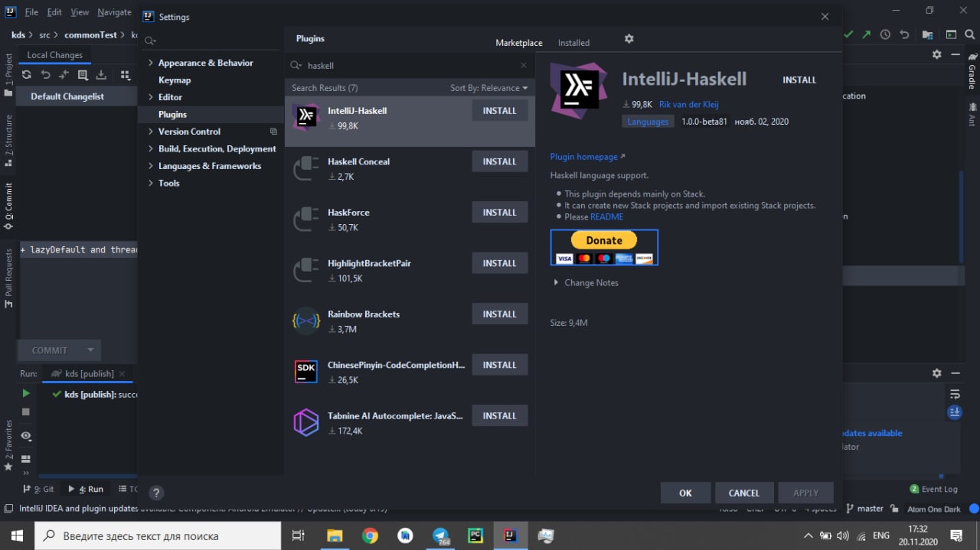The image size is (980, 550).
Task: Switch to the Installed plugins tab
Action: 573,43
